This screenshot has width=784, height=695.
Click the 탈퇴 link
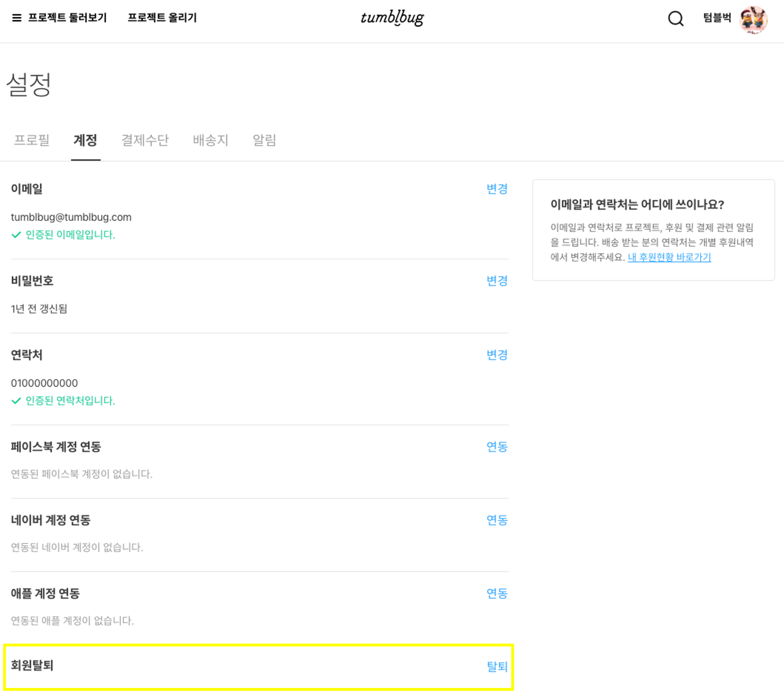[497, 667]
